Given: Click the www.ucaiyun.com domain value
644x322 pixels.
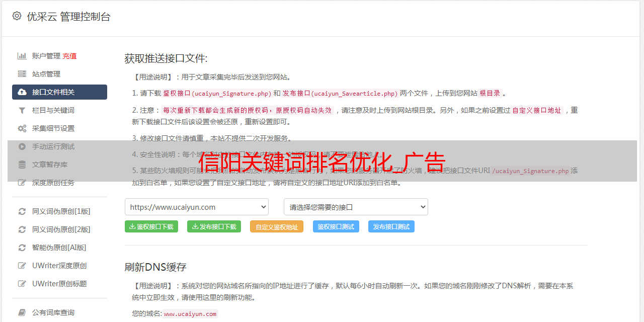Looking at the screenshot, I should pos(190,313).
